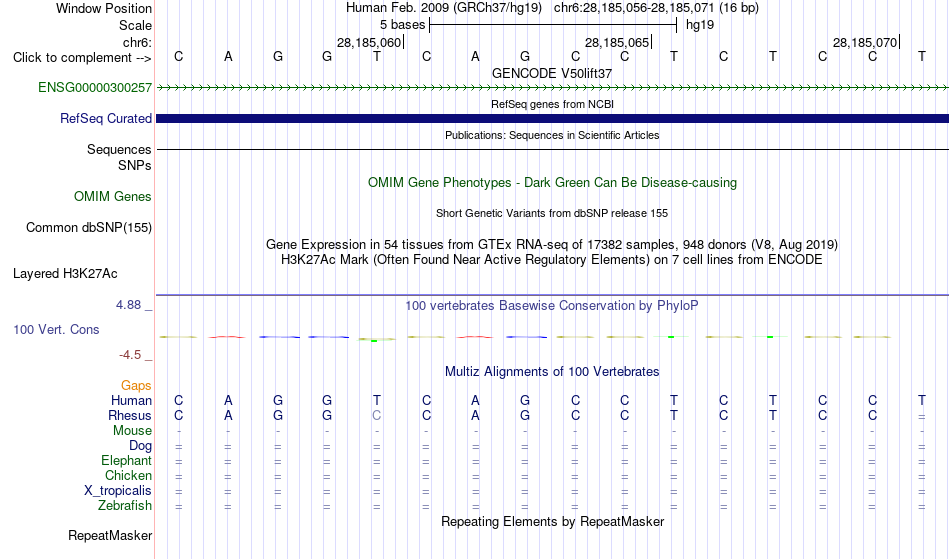Image resolution: width=950 pixels, height=559 pixels.
Task: Select the Elephant alignment row label
Action: click(126, 460)
